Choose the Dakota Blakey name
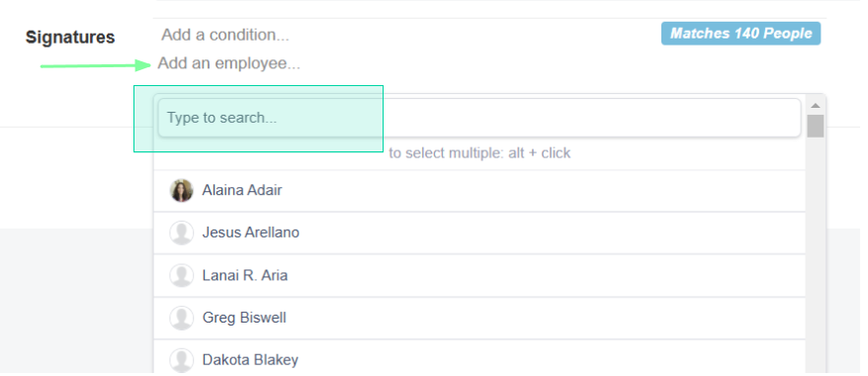The height and width of the screenshot is (376, 868). (250, 360)
